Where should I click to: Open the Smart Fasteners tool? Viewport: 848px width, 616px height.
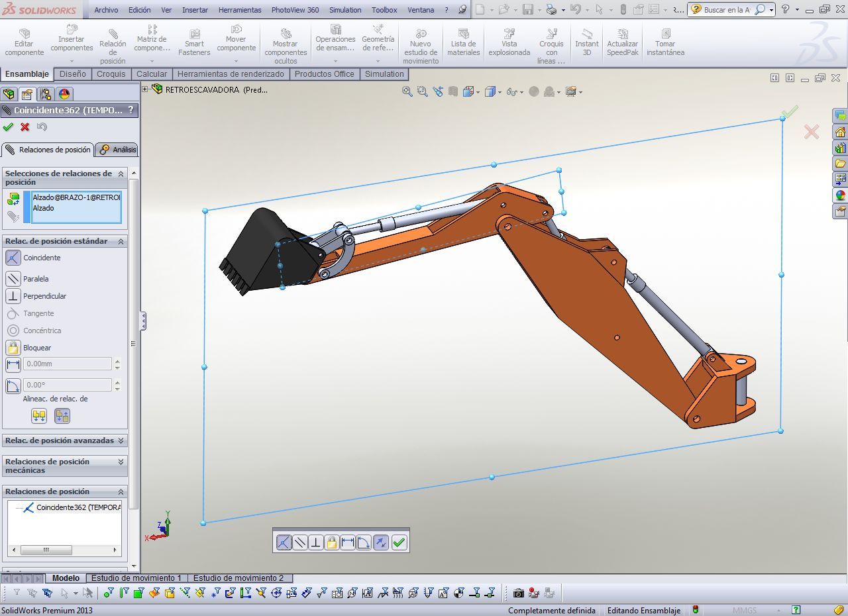194,42
